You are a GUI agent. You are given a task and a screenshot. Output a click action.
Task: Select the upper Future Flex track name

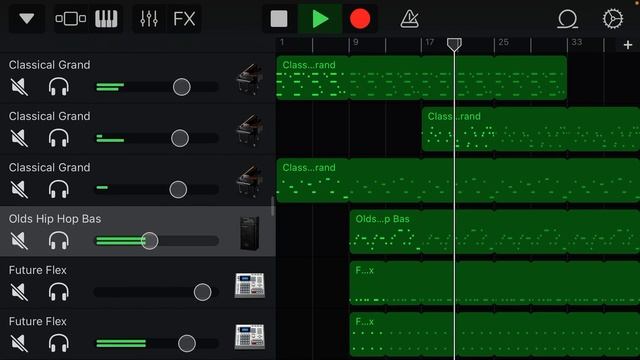(38, 270)
